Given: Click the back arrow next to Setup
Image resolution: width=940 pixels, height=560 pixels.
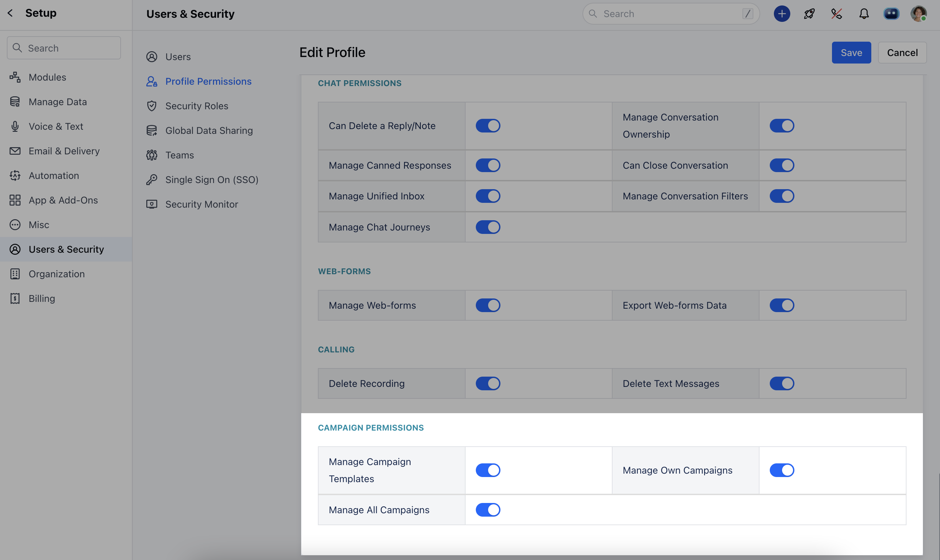Looking at the screenshot, I should [x=10, y=13].
